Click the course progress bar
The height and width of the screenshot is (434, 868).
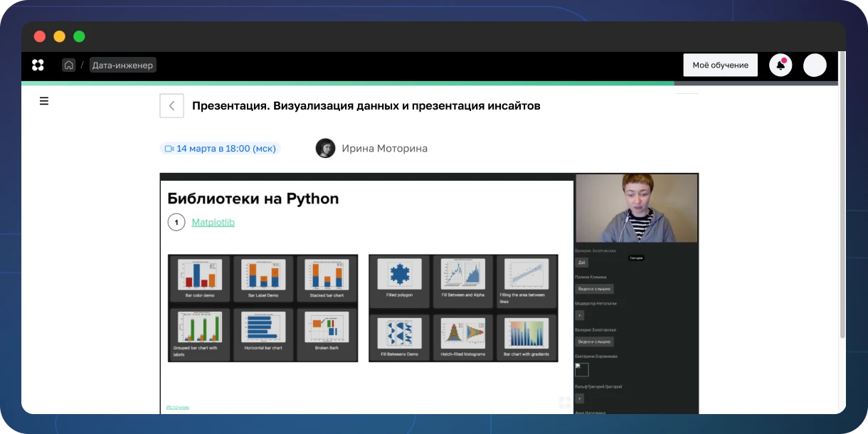tap(347, 83)
